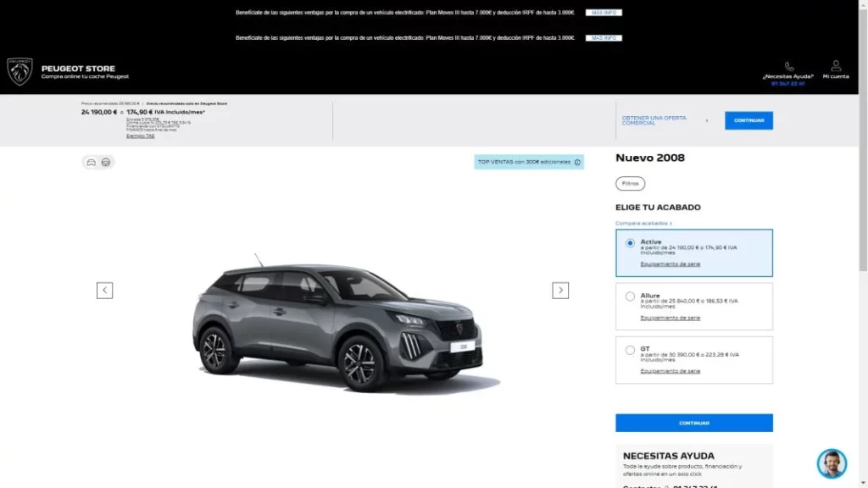The width and height of the screenshot is (868, 488).
Task: Click the PEUGEOT STORE title text
Action: tap(78, 69)
